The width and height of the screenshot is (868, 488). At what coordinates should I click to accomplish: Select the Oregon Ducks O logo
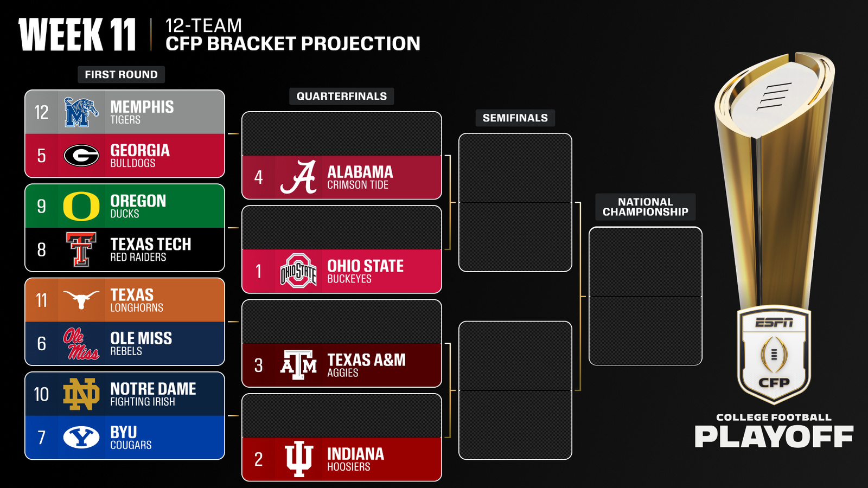coord(81,206)
